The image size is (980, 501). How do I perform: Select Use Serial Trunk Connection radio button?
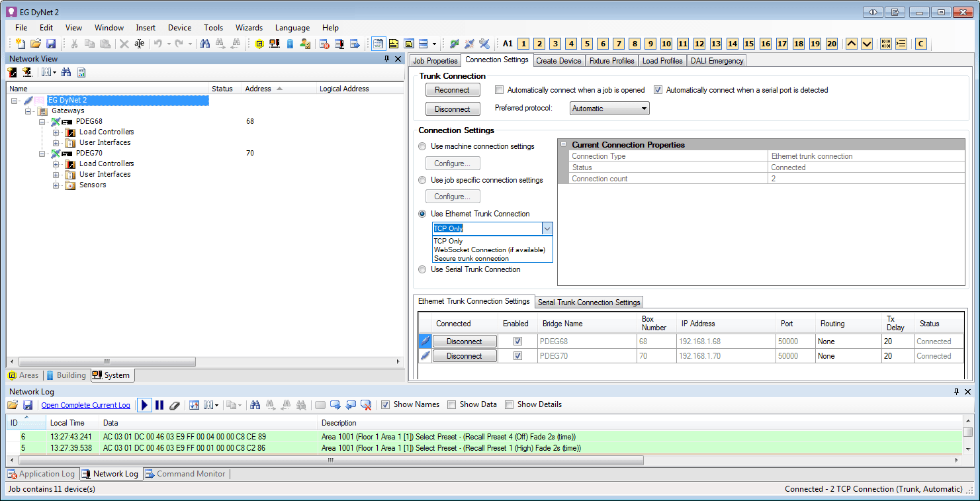(x=422, y=269)
